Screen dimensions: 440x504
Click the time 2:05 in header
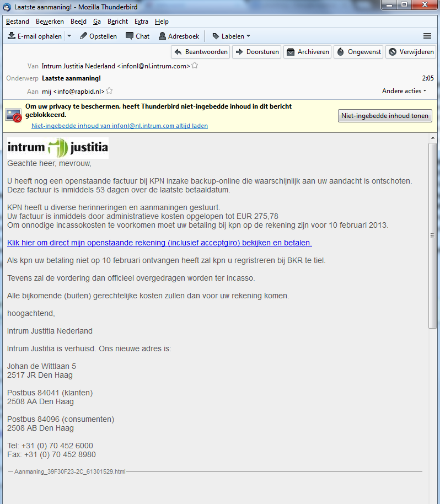[x=428, y=78]
